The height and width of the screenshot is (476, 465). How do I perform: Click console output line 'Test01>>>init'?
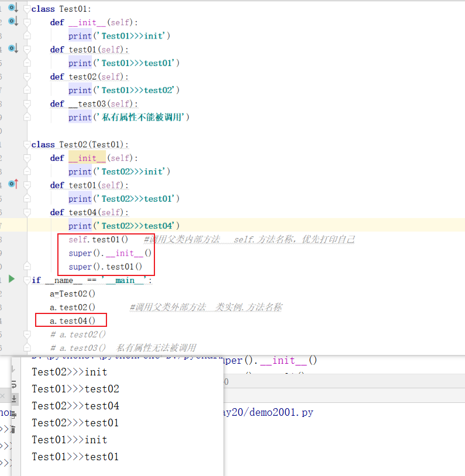[x=70, y=440]
